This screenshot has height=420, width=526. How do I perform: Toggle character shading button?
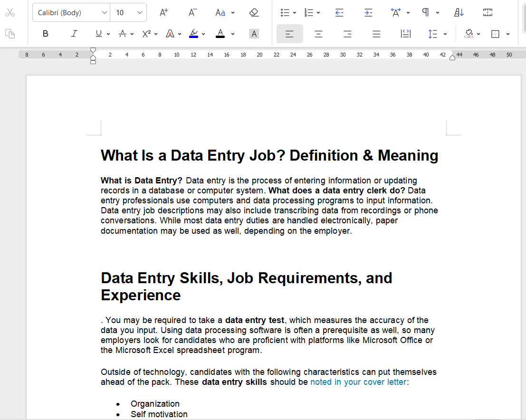pos(254,34)
